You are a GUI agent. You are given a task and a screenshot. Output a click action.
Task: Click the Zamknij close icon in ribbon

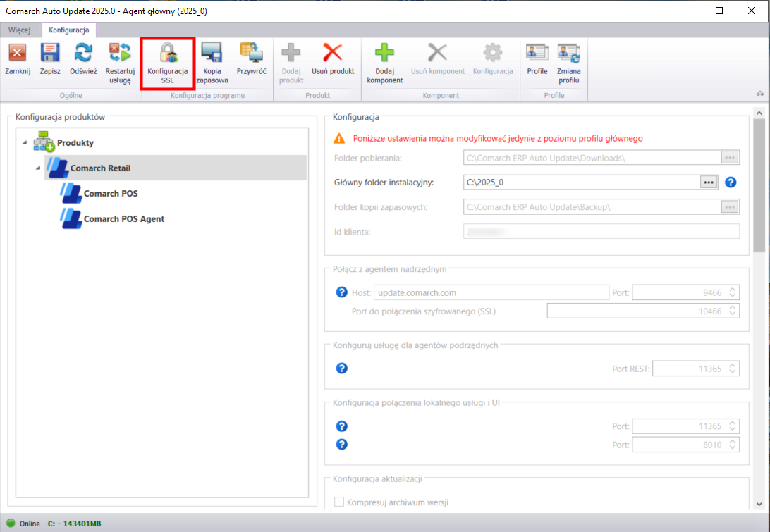point(18,53)
